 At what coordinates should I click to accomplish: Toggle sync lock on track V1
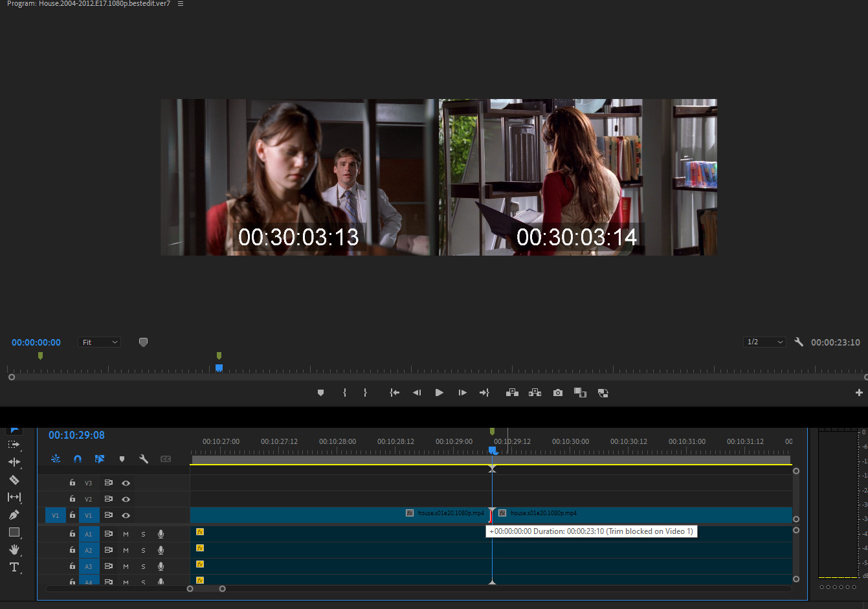[108, 515]
